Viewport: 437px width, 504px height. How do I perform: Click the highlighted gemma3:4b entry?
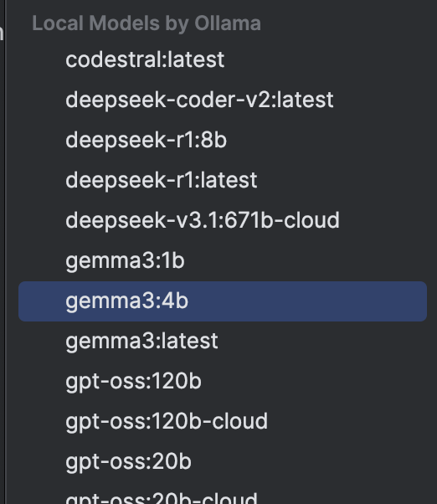tap(223, 301)
